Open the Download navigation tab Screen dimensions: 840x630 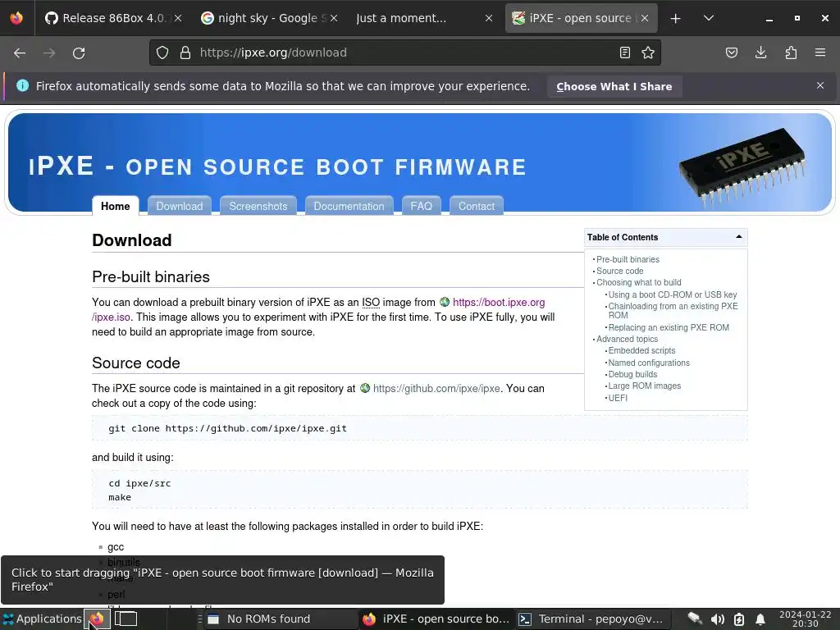point(180,206)
